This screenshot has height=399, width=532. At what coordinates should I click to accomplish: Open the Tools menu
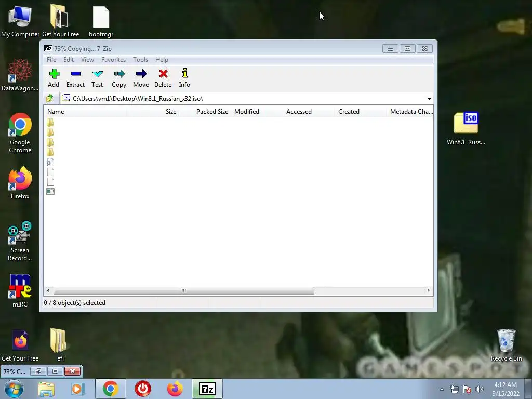point(140,60)
